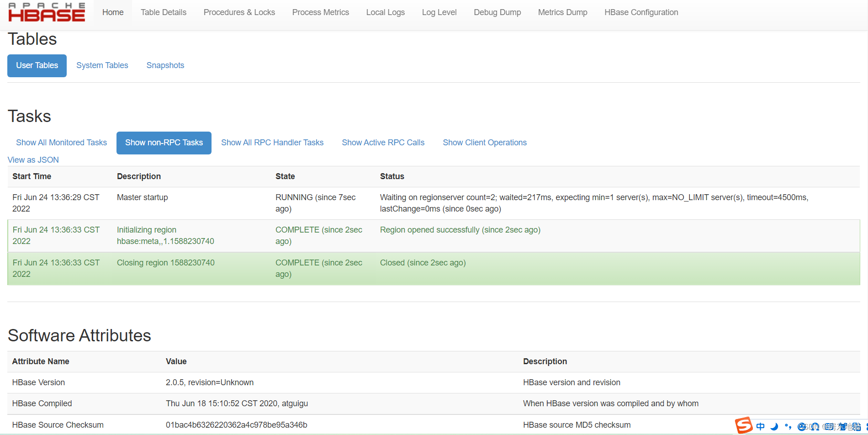
Task: Click the moon icon in the IME bar
Action: tap(774, 426)
